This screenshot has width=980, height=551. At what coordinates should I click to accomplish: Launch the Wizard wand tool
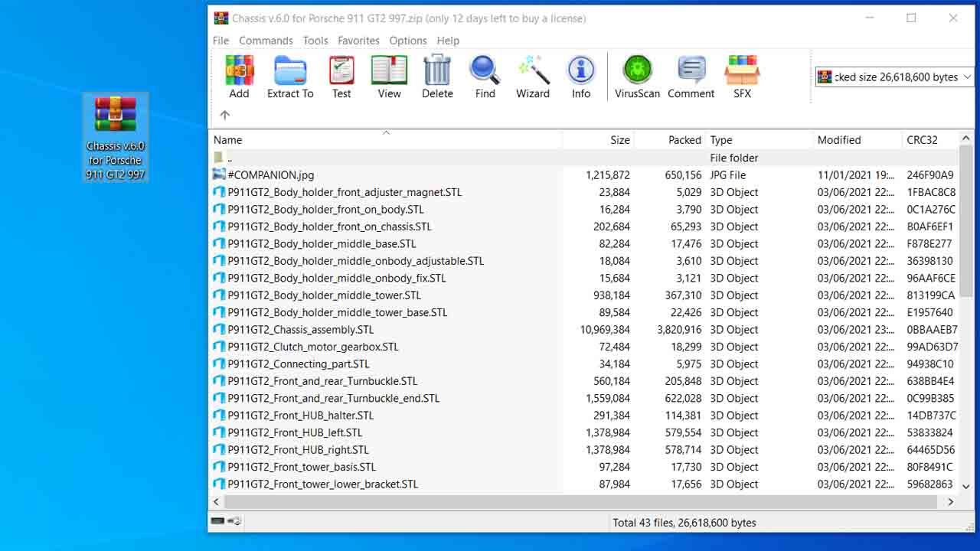coord(533,77)
